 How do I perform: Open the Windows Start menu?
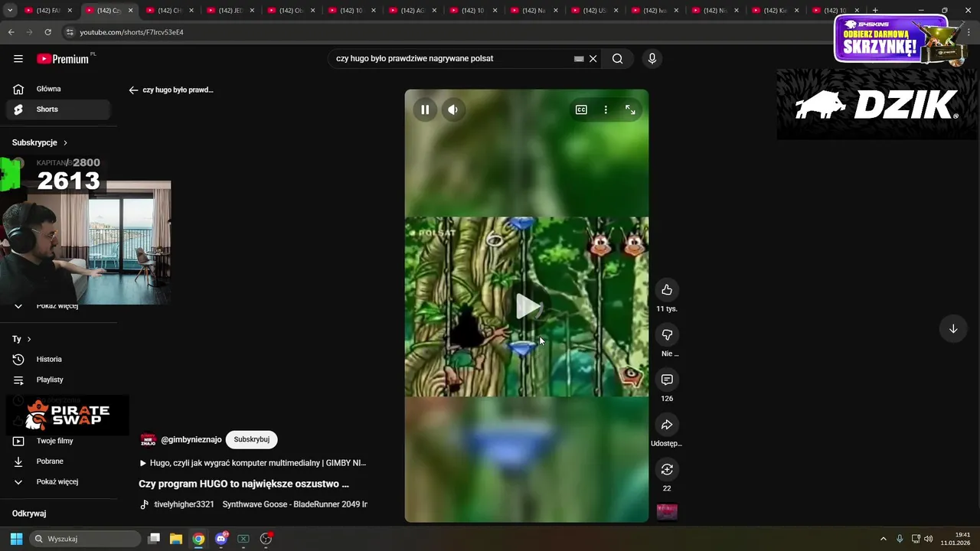(x=16, y=539)
